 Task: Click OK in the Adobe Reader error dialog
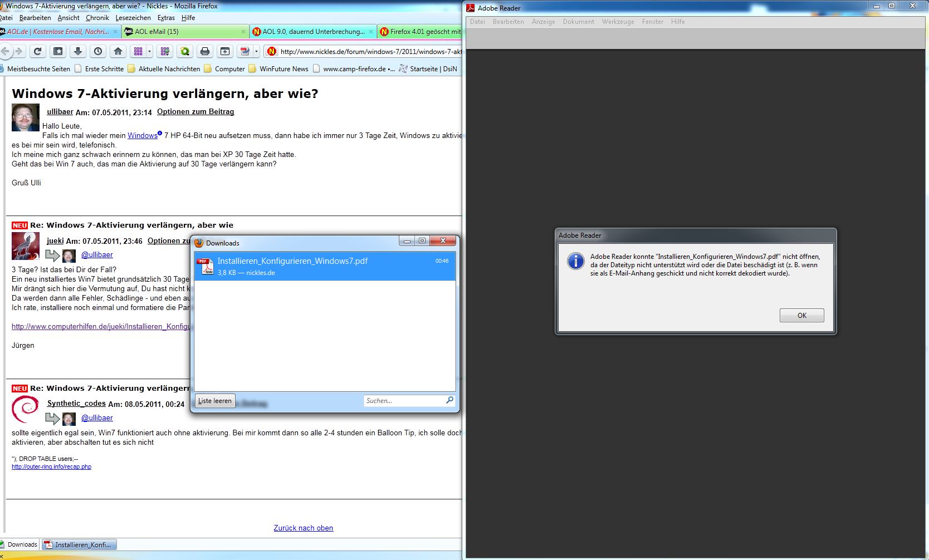click(x=802, y=316)
